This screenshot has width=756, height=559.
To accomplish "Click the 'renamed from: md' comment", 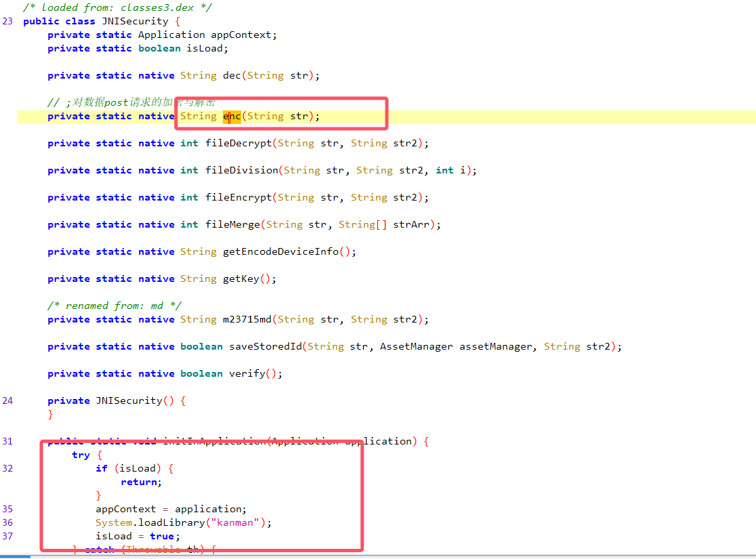I will 114,306.
